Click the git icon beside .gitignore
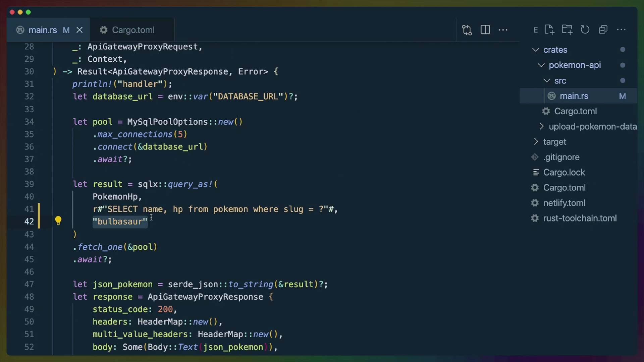 (x=535, y=157)
